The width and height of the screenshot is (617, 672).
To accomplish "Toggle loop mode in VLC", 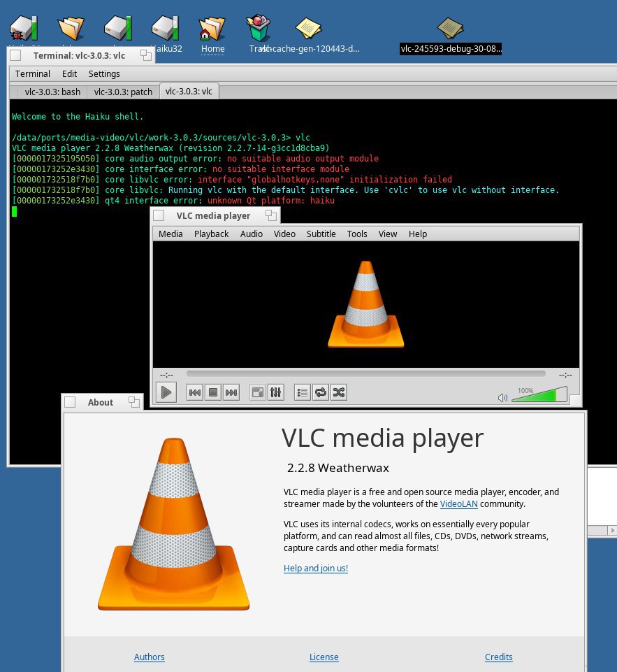I will pyautogui.click(x=320, y=392).
